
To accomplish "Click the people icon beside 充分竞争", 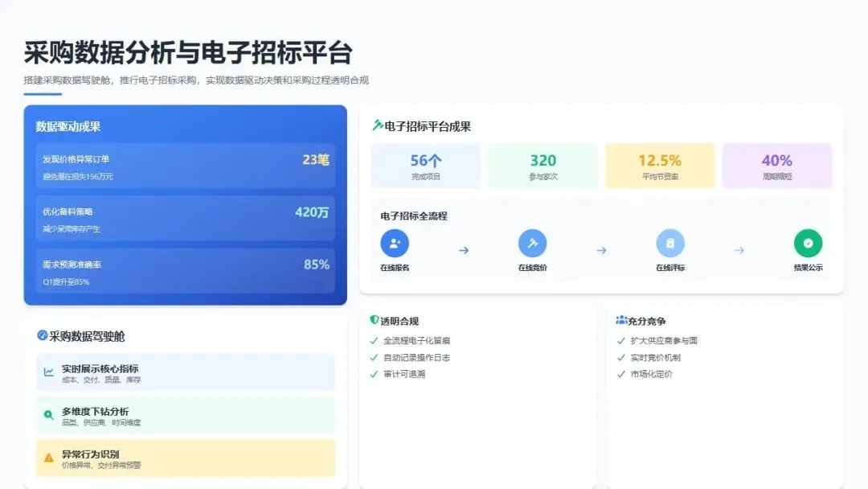I will [x=621, y=320].
